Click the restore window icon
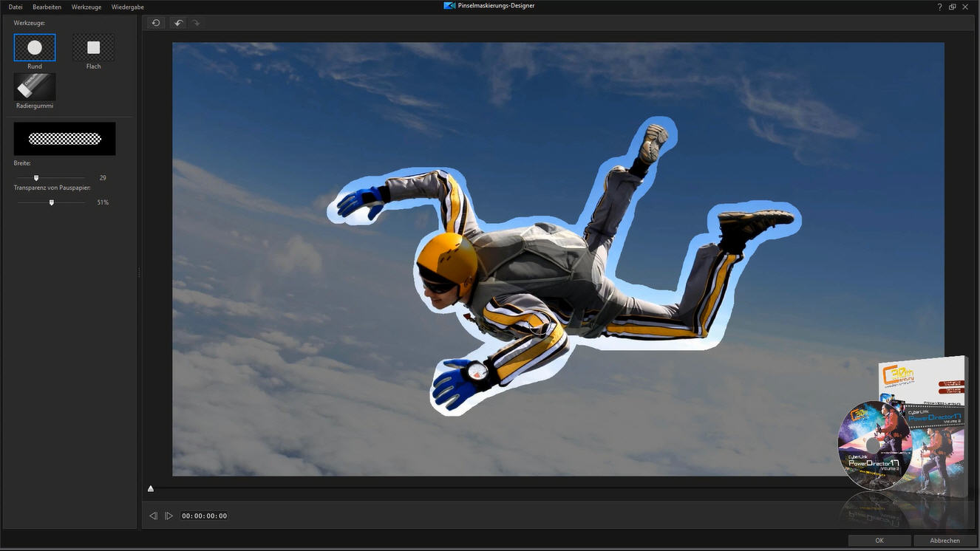The image size is (980, 551). point(953,7)
